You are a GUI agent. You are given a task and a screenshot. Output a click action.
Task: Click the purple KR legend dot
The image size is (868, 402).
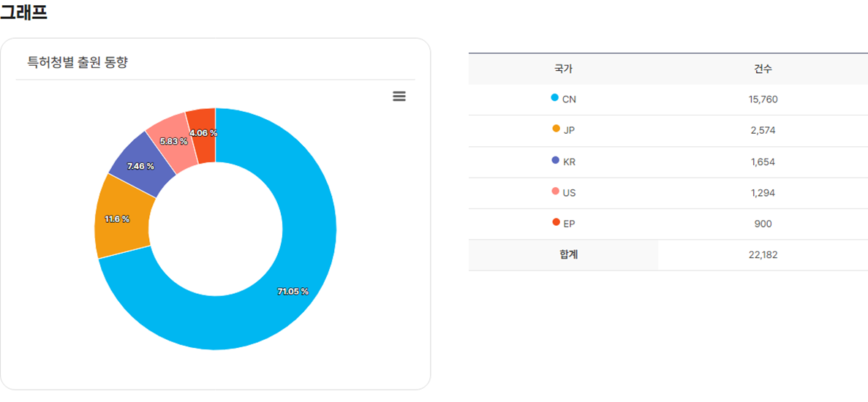click(x=556, y=160)
